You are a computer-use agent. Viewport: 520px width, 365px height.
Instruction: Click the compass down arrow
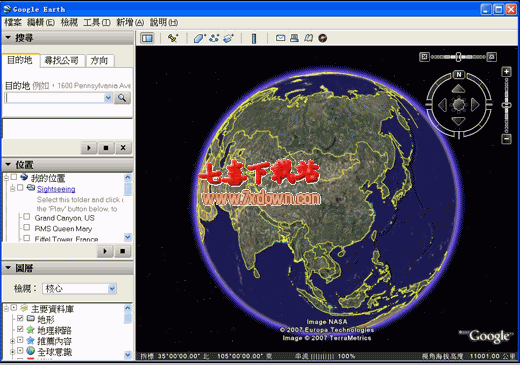tap(459, 121)
